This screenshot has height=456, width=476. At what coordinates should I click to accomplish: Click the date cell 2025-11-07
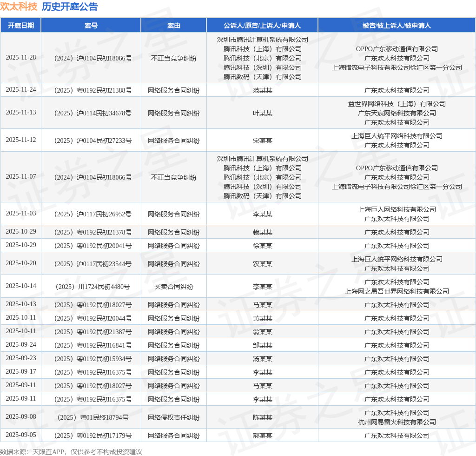20,176
